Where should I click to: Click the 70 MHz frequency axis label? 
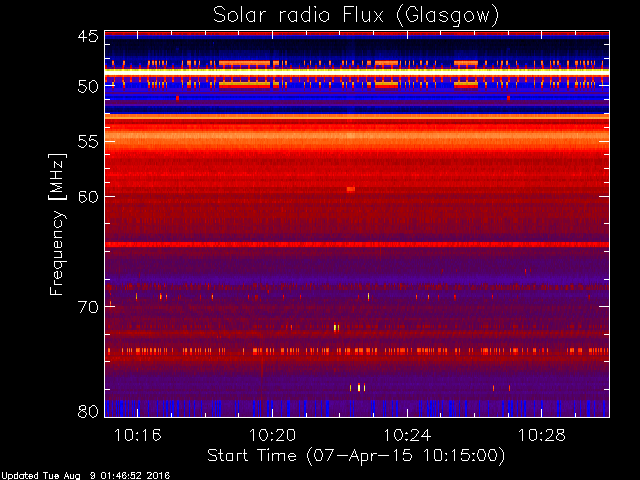click(x=88, y=307)
